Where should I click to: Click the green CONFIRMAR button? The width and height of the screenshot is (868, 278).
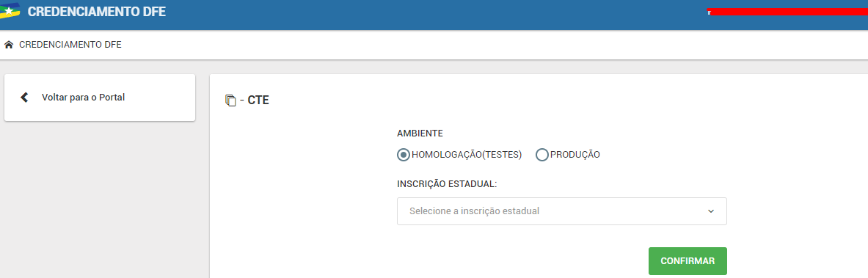pos(688,261)
